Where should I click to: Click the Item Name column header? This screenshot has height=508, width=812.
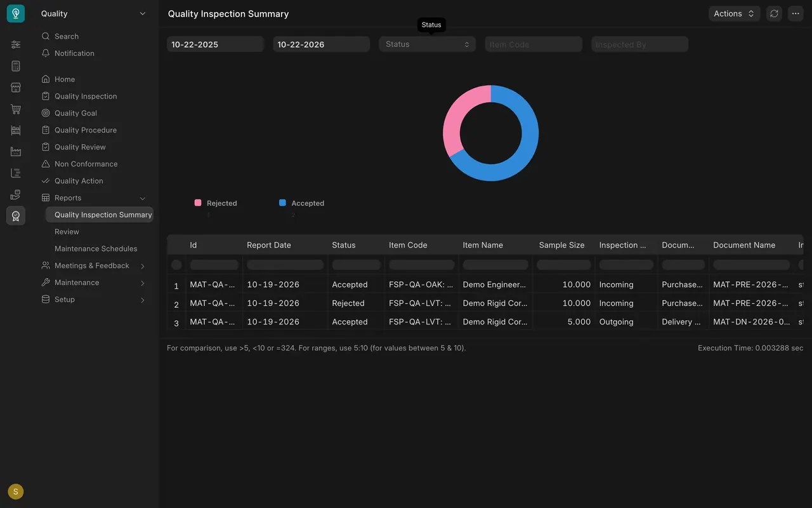tap(483, 245)
